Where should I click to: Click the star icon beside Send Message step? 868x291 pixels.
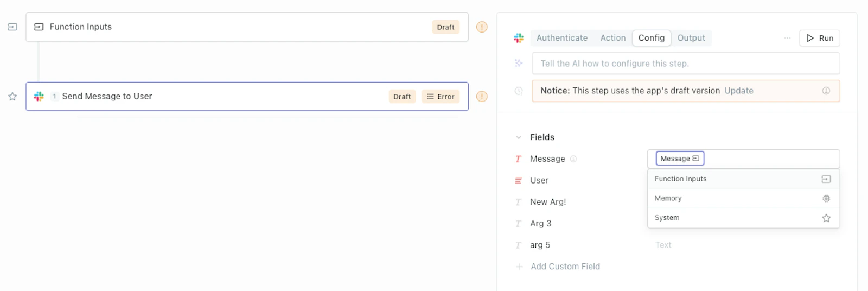click(x=12, y=97)
